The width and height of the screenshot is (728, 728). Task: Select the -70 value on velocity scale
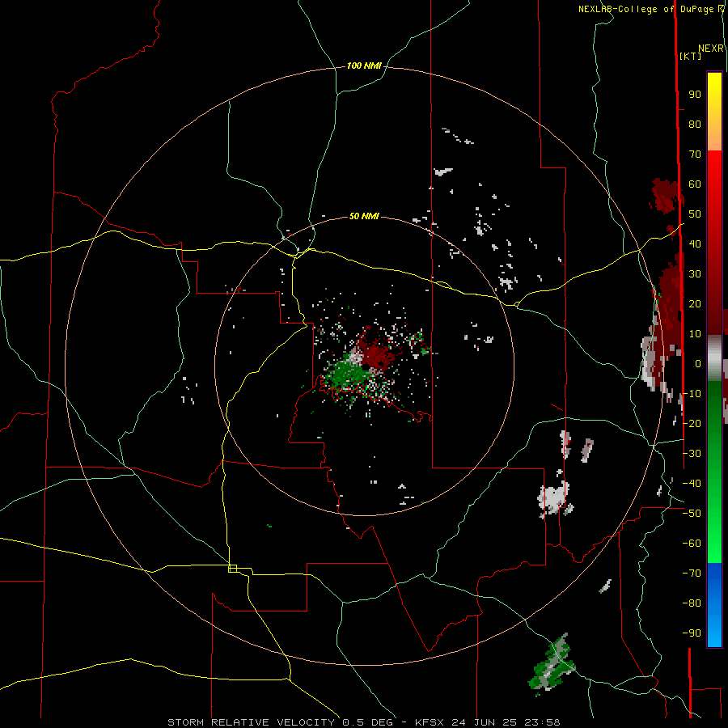pos(692,574)
